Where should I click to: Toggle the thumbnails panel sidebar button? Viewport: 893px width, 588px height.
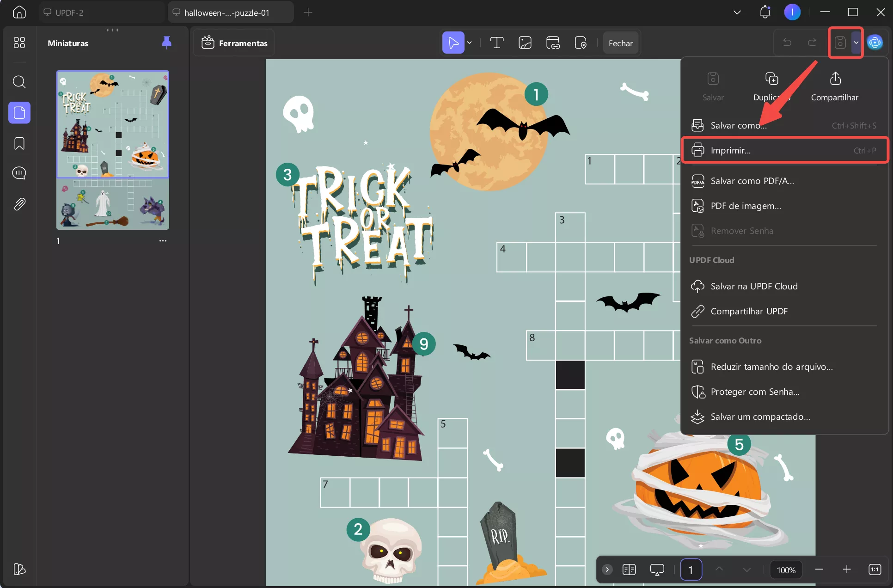coord(19,112)
